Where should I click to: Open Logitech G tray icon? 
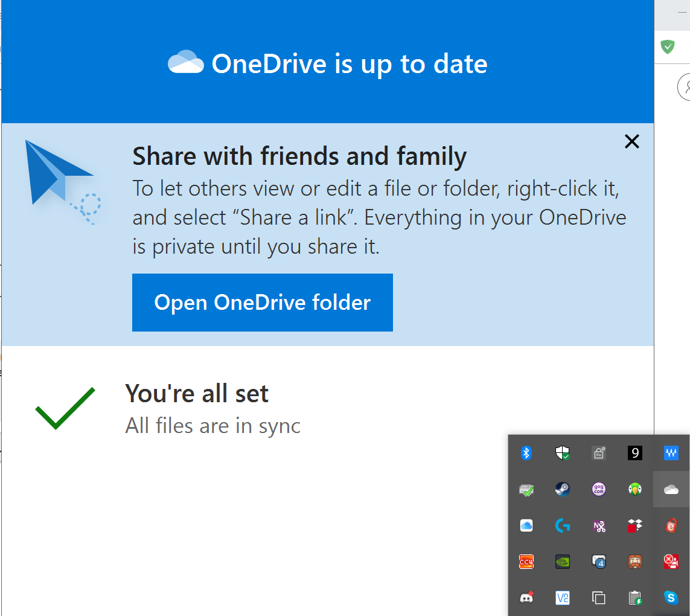point(563,526)
